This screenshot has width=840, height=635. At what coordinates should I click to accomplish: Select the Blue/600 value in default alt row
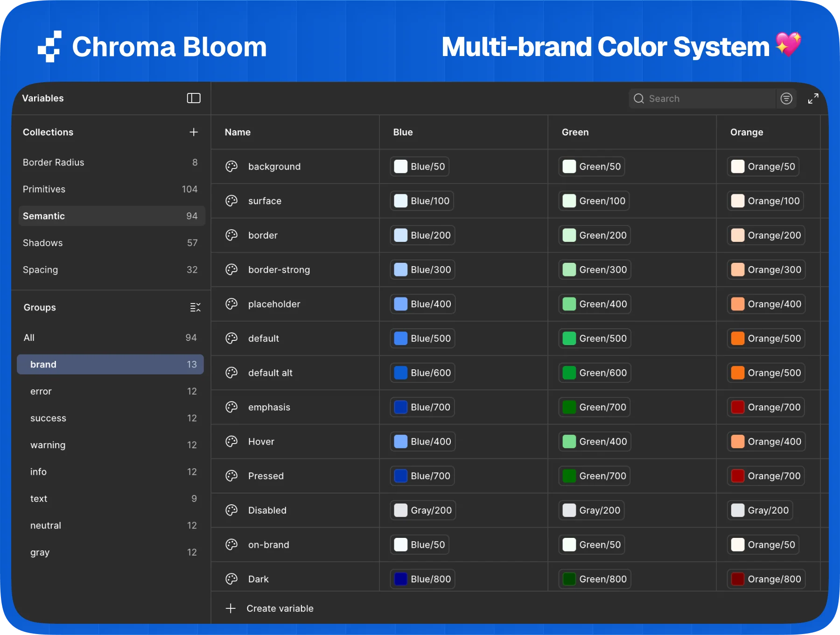tap(422, 373)
